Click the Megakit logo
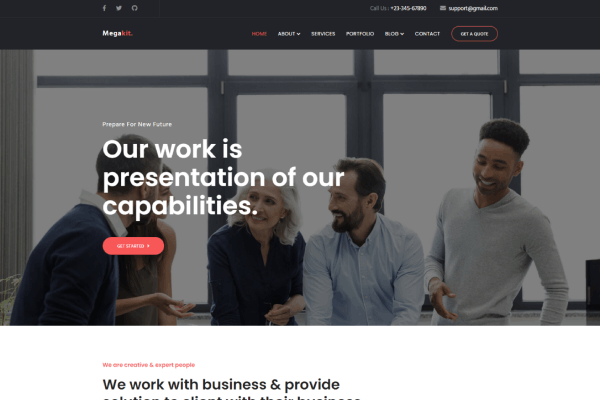 click(117, 33)
